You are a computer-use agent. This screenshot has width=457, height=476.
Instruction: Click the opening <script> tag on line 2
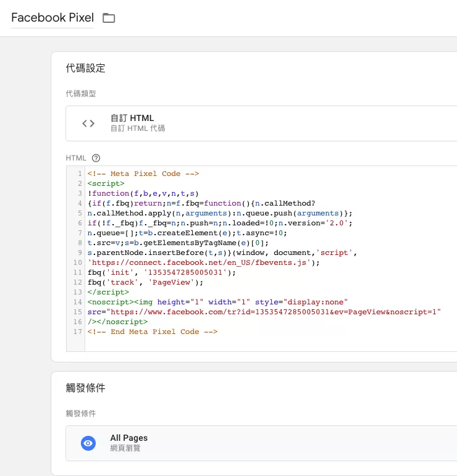[106, 183]
